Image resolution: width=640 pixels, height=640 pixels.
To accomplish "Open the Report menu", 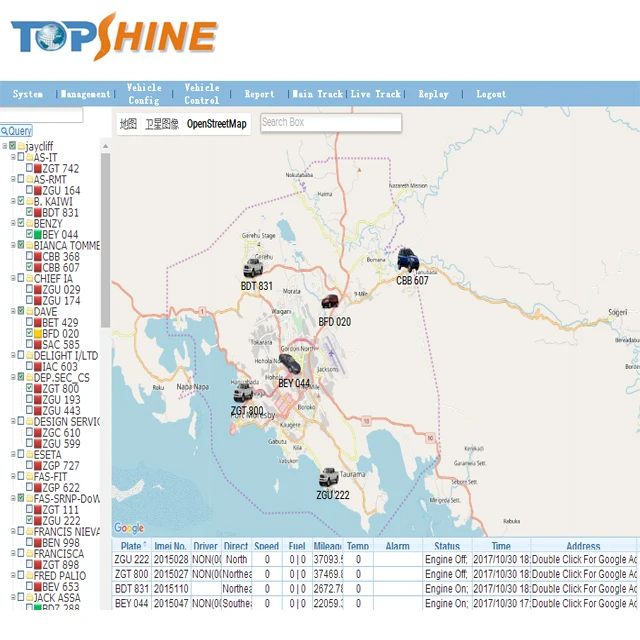I will pyautogui.click(x=260, y=94).
